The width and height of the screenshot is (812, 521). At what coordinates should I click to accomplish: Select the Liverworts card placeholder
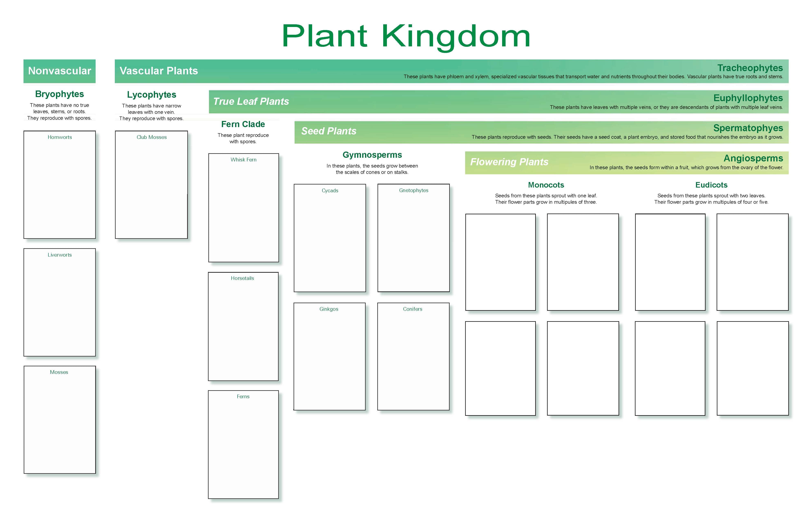pos(59,302)
